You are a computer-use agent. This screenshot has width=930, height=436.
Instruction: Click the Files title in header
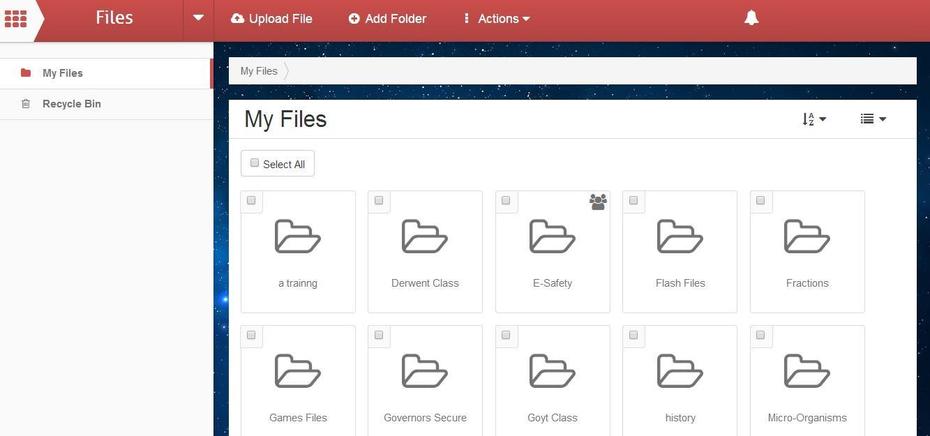coord(114,18)
